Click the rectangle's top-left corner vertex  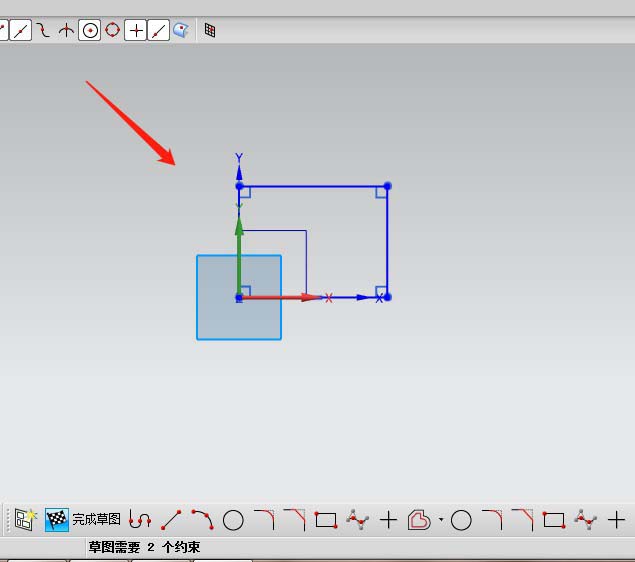pos(239,186)
